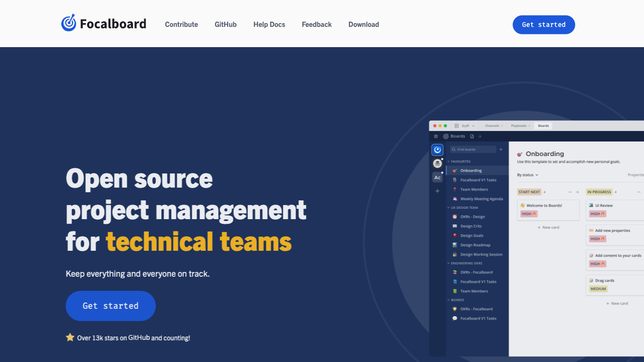Open OKRs - Focalboard under Boards section
Viewport: 644px width, 362px height.
click(478, 309)
